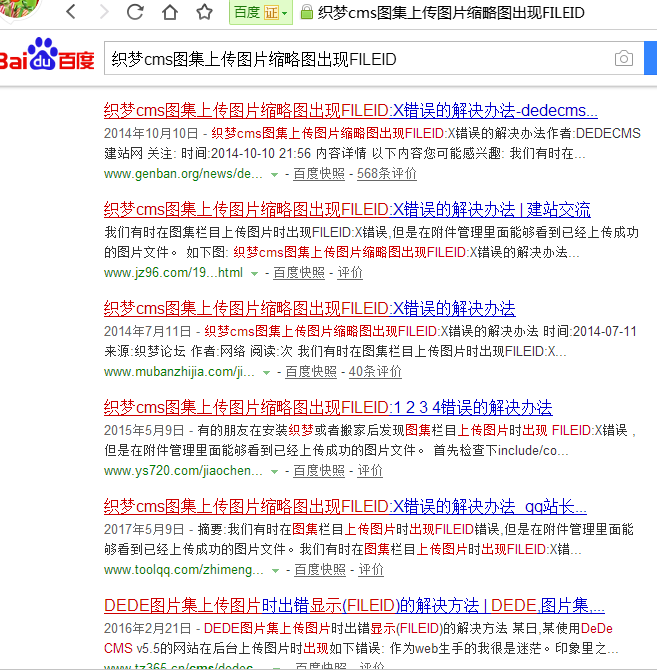Viewport: 657px width, 670px height.
Task: Open the third result ending with X错误的解决办法
Action: click(310, 309)
